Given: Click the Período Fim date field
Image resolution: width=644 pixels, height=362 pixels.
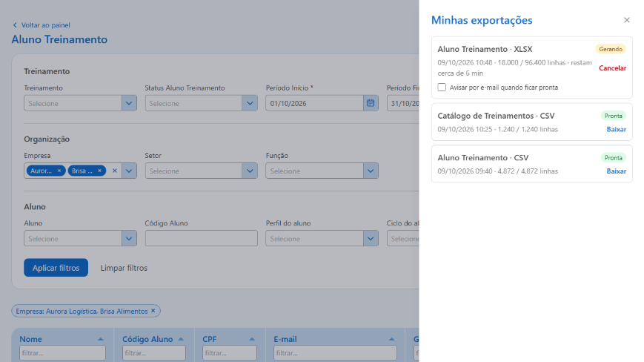Looking at the screenshot, I should (403, 103).
